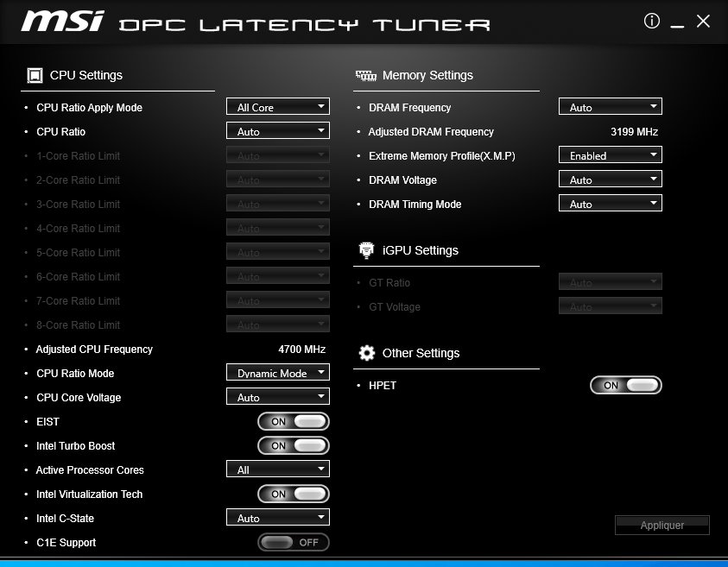
Task: Open the CPU Ratio Mode dropdown
Action: (278, 373)
